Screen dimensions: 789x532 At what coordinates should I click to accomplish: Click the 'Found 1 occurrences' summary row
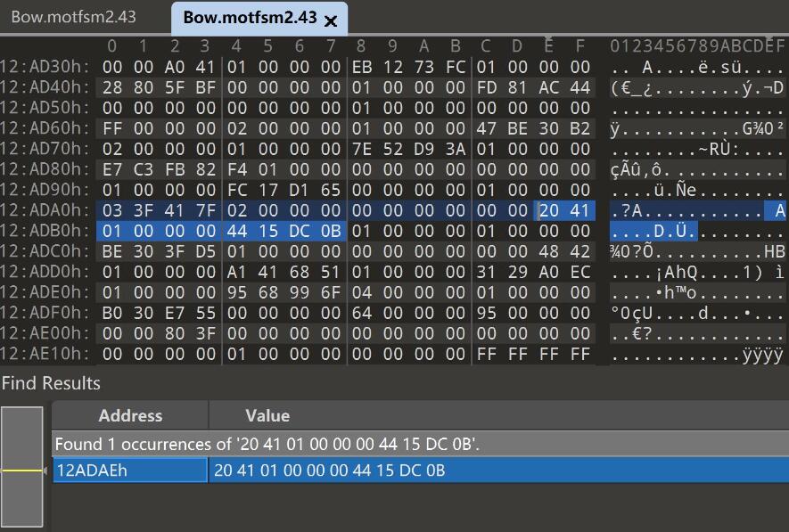(267, 444)
